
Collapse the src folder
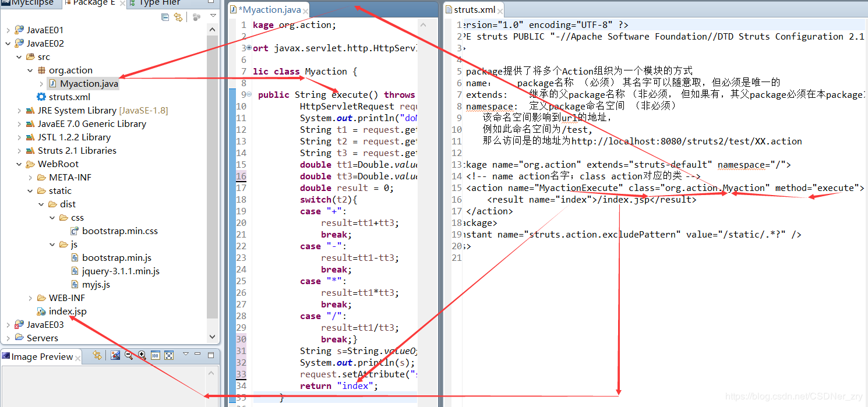tap(19, 56)
